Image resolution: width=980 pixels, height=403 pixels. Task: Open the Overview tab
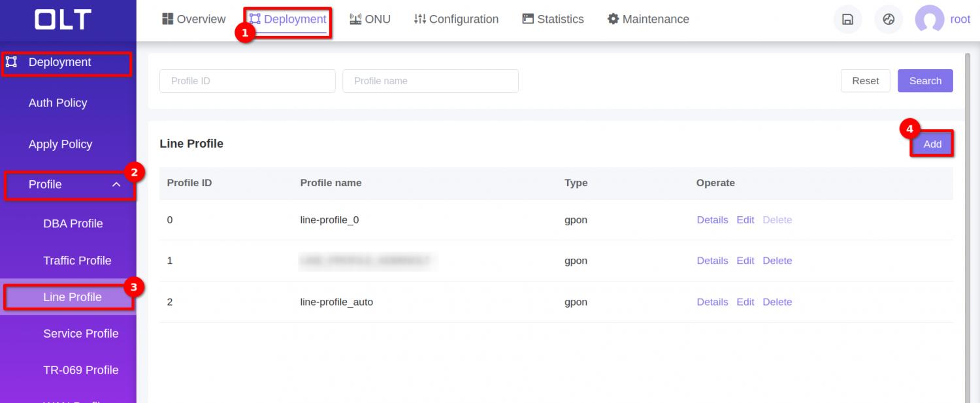click(193, 20)
